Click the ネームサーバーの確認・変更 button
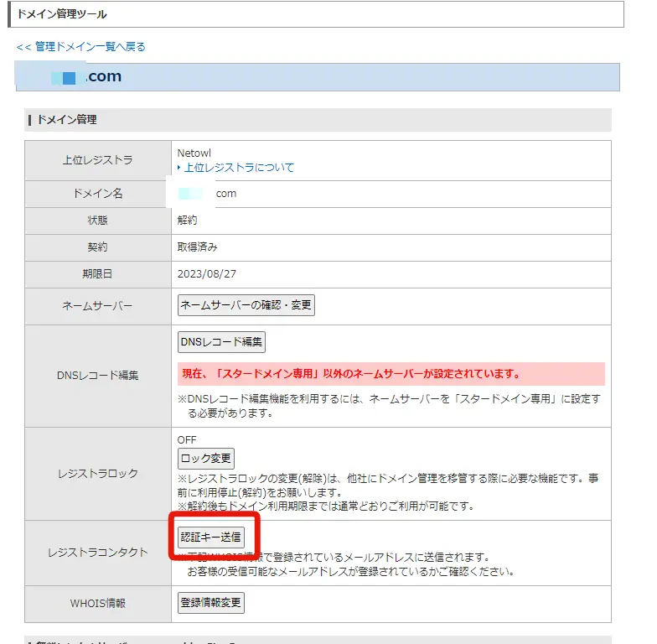657x644 pixels. pyautogui.click(x=246, y=305)
